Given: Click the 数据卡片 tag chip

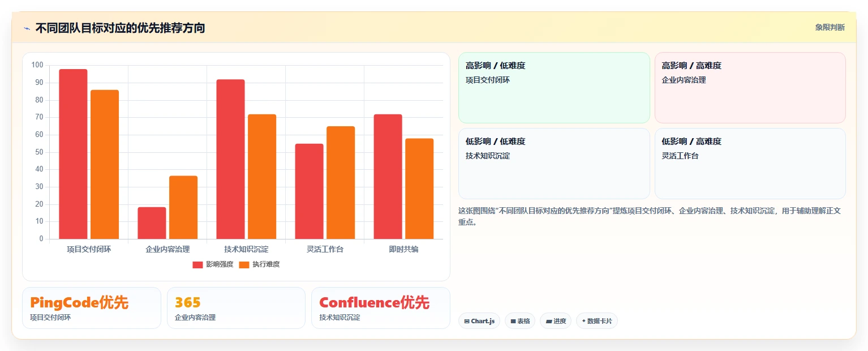Looking at the screenshot, I should tap(597, 321).
